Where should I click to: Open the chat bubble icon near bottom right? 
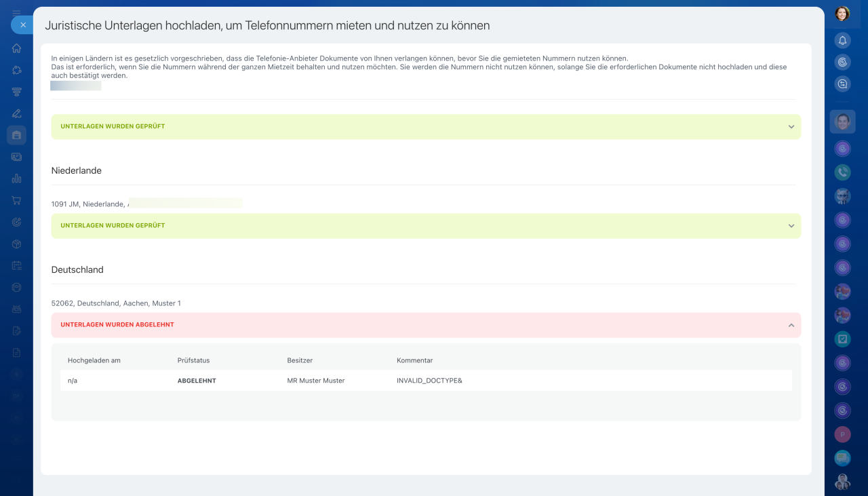click(x=842, y=458)
